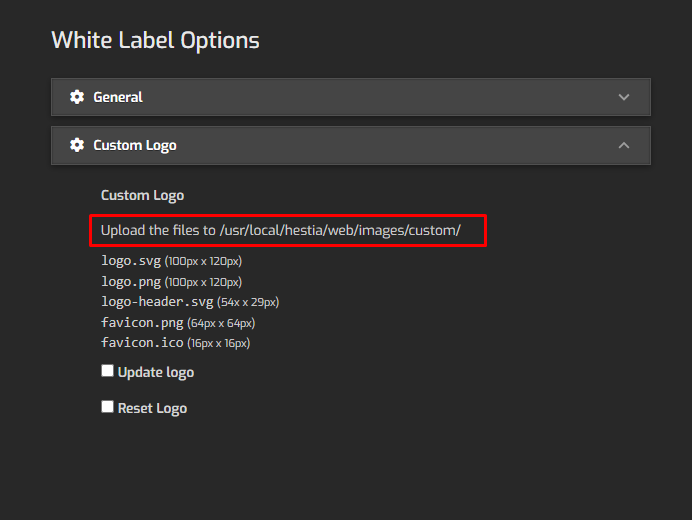Open the General accordion header
This screenshot has width=692, height=520.
tap(351, 97)
